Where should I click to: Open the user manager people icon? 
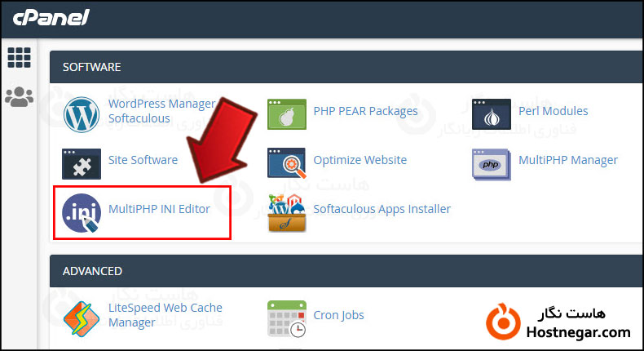[19, 96]
